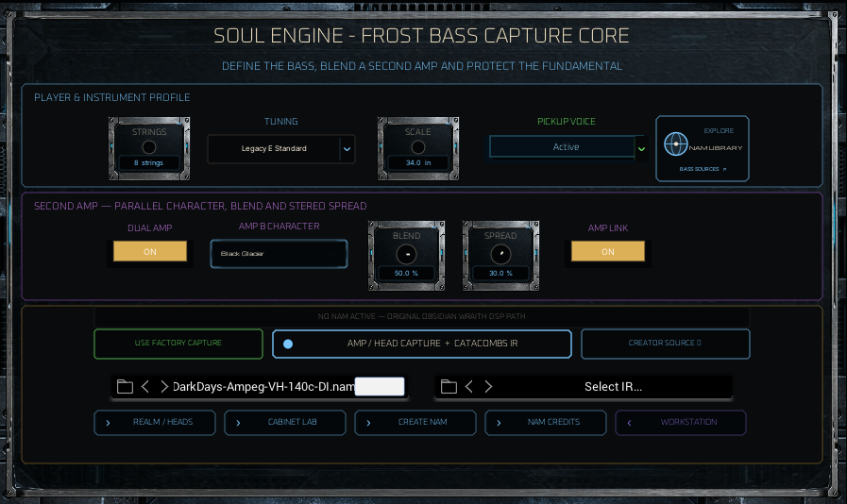Open NAM Library globe icon
Screen dimensions: 847x504
[675, 144]
